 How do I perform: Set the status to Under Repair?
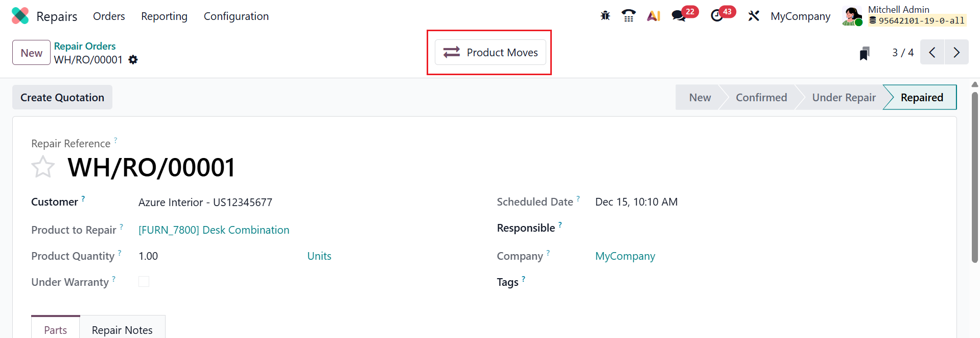point(844,97)
